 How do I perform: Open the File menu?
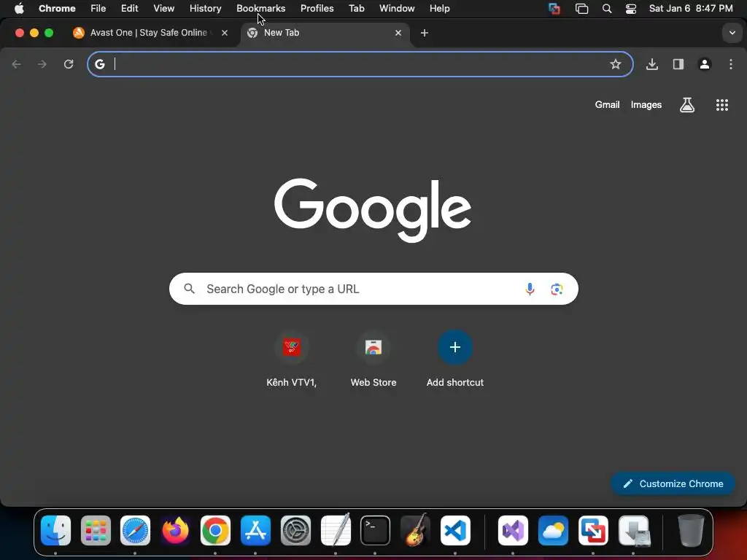98,9
